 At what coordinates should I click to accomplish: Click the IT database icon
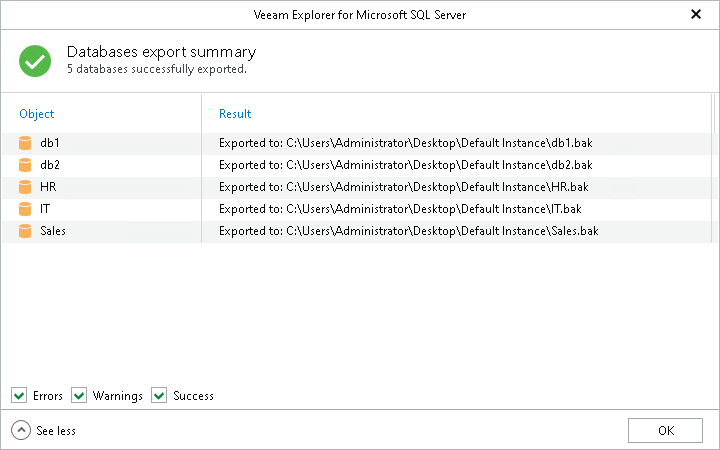pos(25,209)
